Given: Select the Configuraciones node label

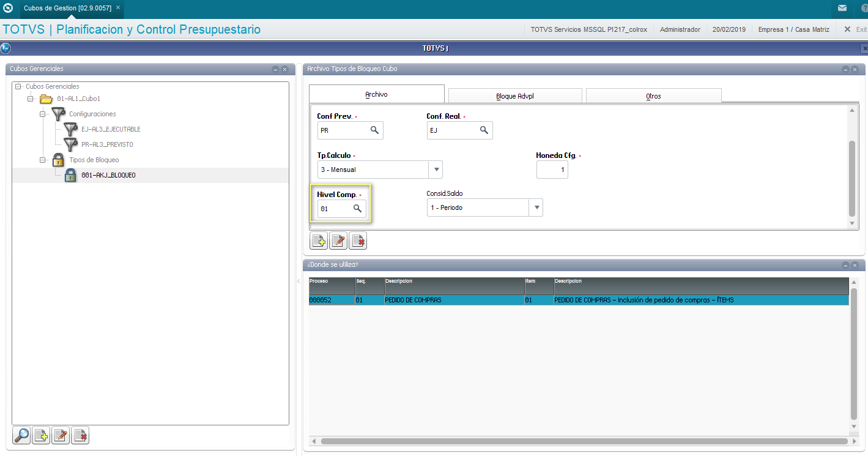Looking at the screenshot, I should pyautogui.click(x=92, y=114).
